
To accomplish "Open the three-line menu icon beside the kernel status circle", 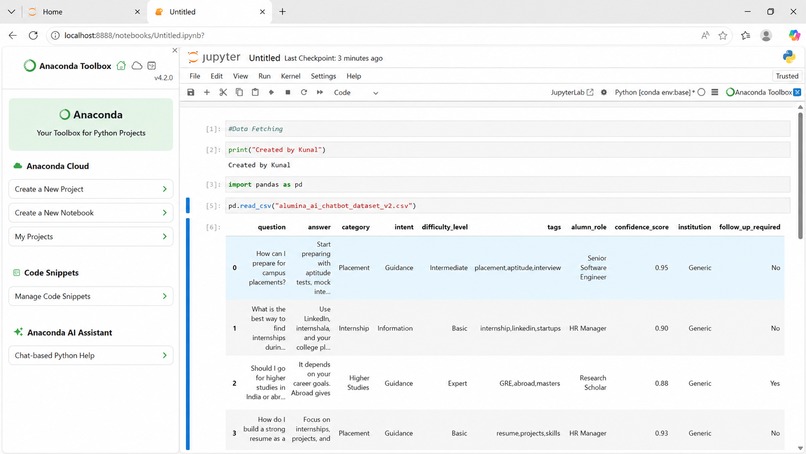I will click(x=715, y=93).
